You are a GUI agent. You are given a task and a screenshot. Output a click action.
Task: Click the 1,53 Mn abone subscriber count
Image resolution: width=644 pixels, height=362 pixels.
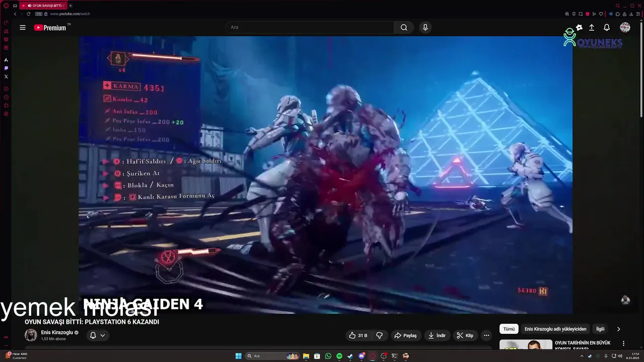[x=53, y=339]
